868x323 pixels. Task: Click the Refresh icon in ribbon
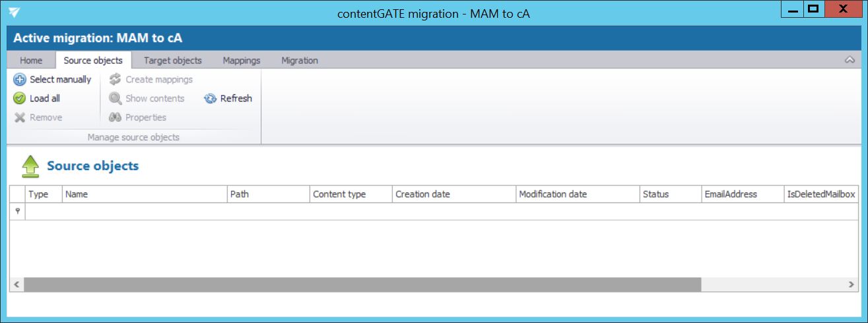[211, 99]
